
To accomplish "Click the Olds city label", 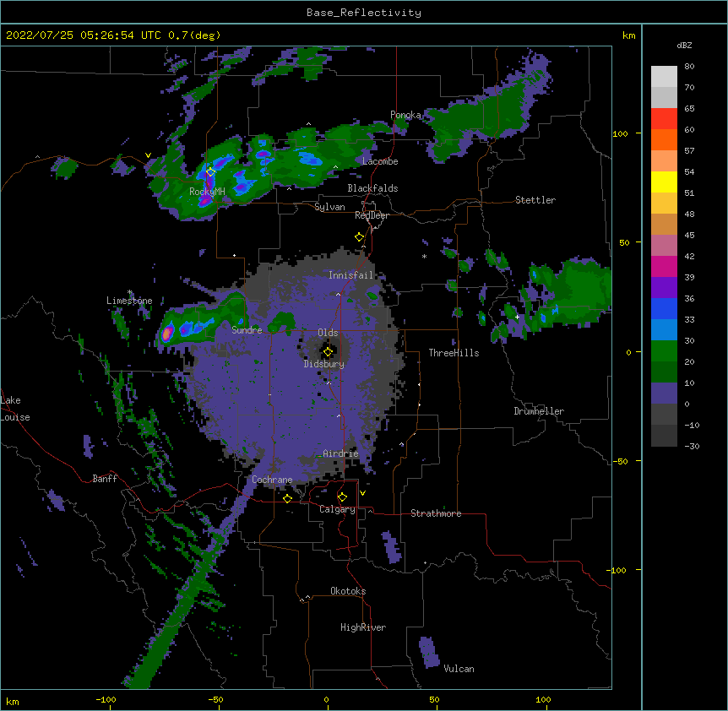I will (x=328, y=333).
